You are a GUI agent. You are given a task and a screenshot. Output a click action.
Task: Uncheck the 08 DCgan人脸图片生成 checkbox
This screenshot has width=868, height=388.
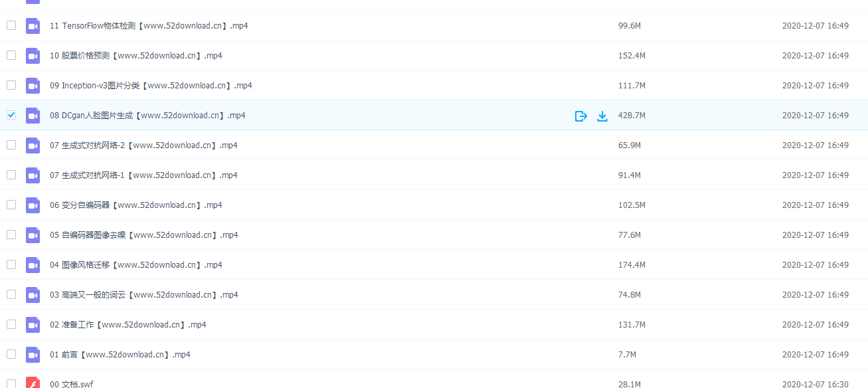(11, 115)
